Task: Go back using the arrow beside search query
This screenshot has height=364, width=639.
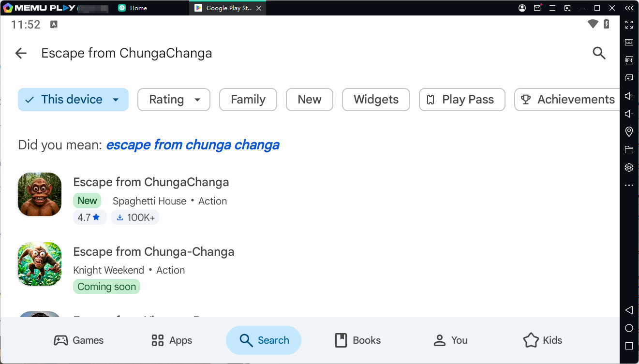Action: pos(21,53)
